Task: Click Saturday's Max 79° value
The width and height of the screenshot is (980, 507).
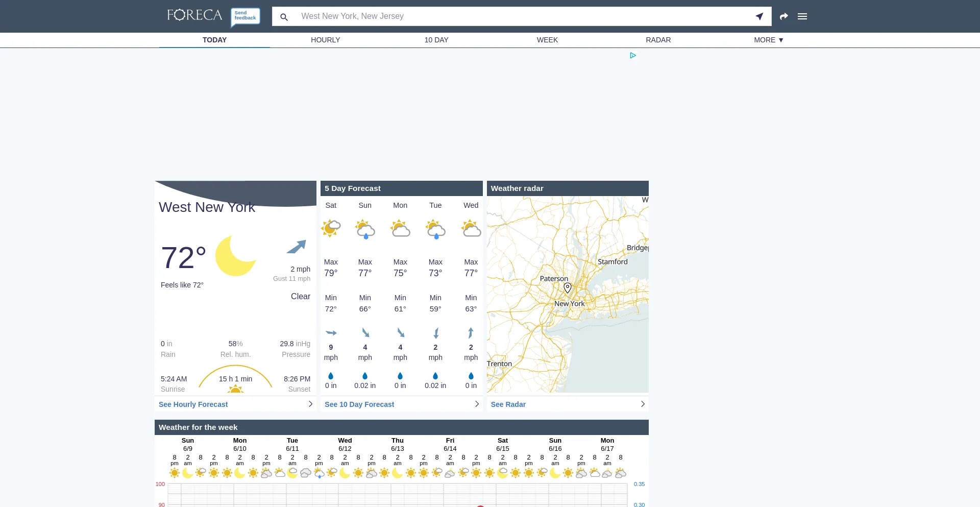Action: 331,273
